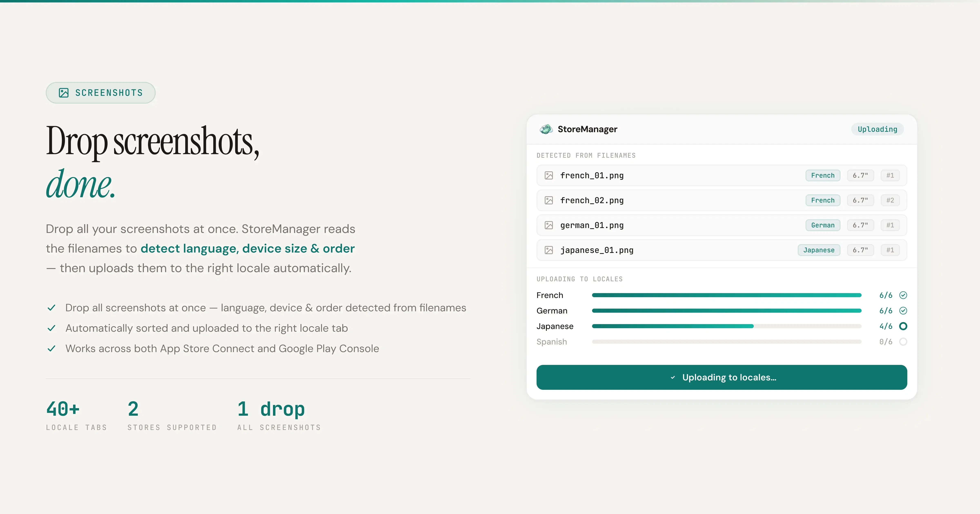Click the German locale label
980x514 pixels.
552,311
